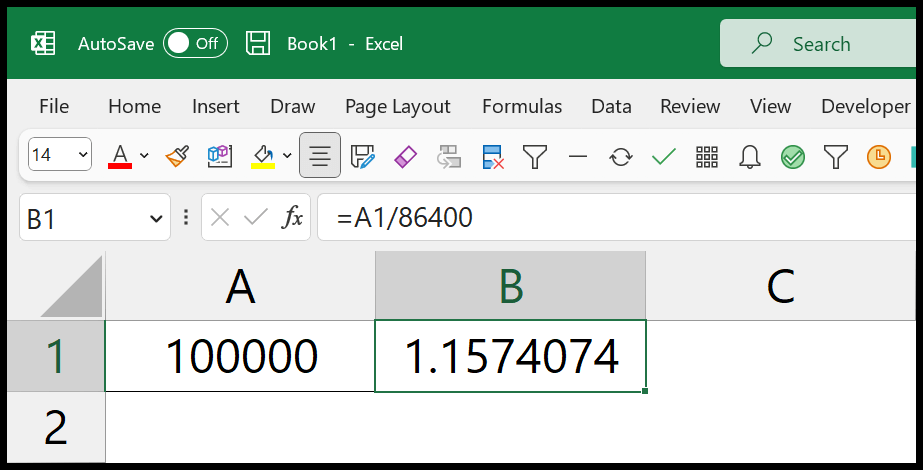The image size is (923, 470).
Task: Select the Format Painter brush icon
Action: [x=177, y=157]
